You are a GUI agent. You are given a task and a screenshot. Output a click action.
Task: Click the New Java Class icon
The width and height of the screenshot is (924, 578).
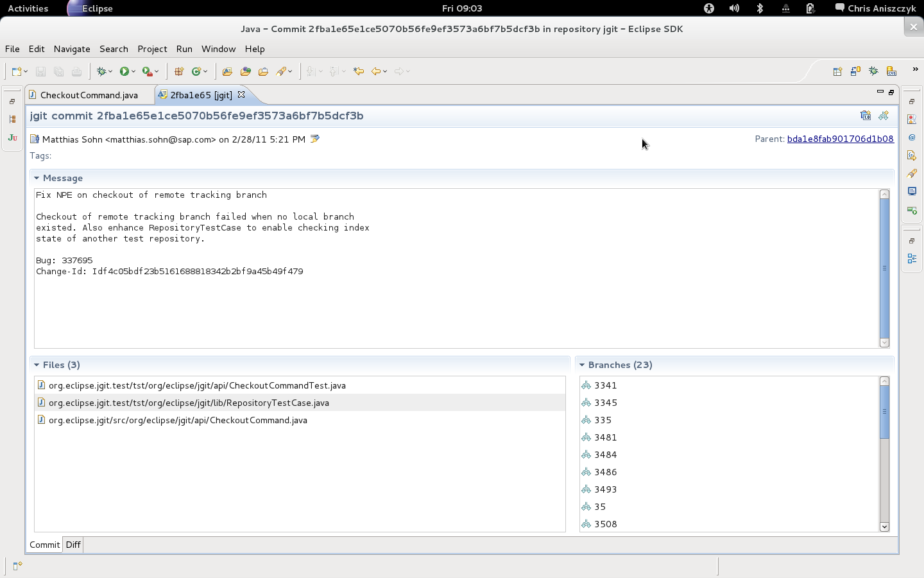point(196,71)
